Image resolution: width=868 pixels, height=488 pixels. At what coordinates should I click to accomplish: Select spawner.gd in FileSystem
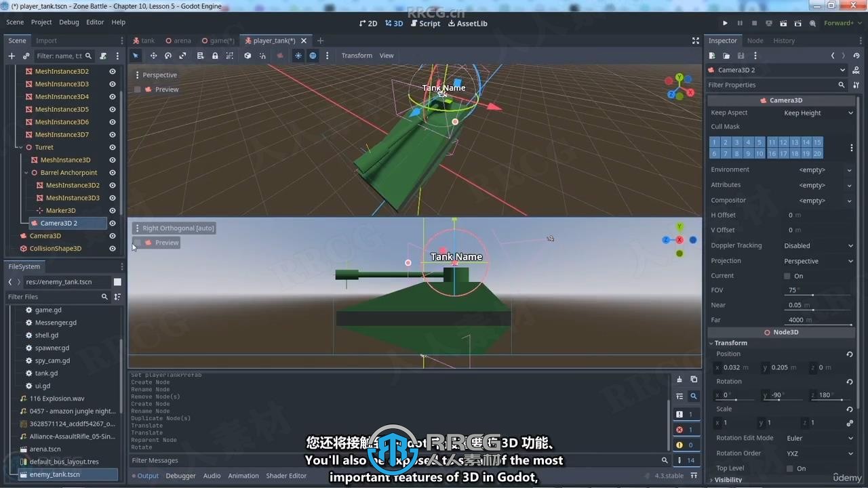(52, 348)
